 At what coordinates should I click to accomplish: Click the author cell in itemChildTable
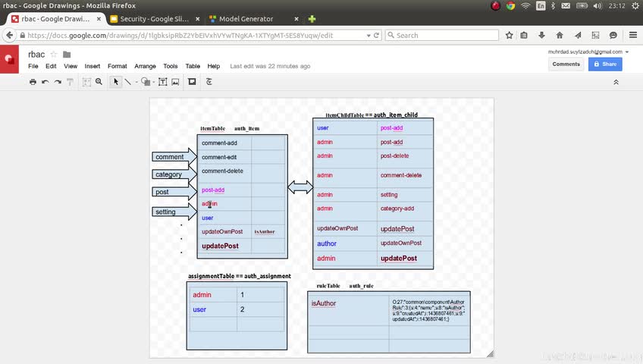pyautogui.click(x=345, y=243)
